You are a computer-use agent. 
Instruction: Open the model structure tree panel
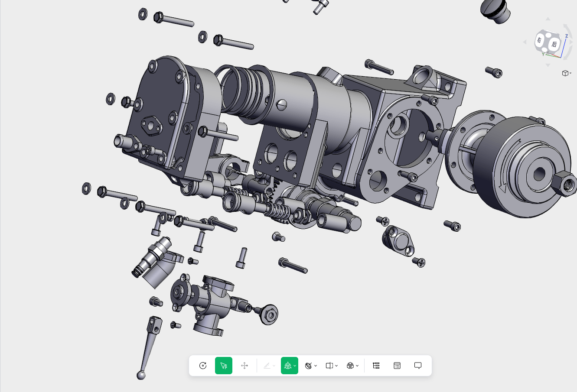376,366
